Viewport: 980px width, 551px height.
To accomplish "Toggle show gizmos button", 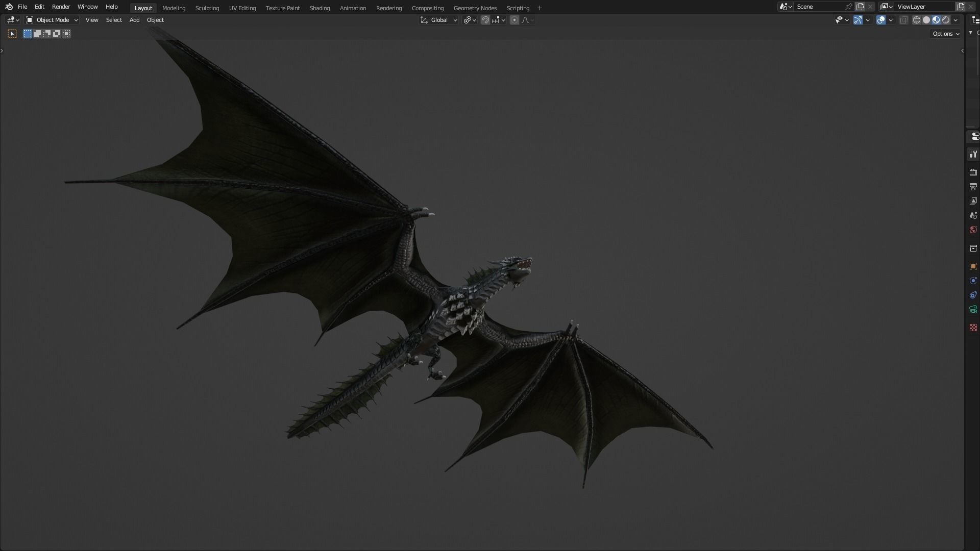I will pos(858,20).
